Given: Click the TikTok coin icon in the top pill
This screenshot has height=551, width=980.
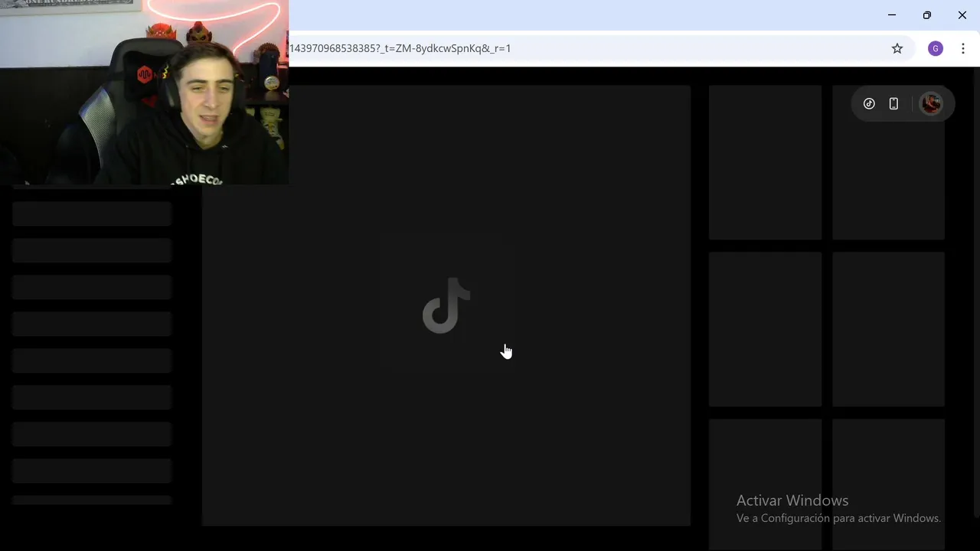Looking at the screenshot, I should (869, 104).
